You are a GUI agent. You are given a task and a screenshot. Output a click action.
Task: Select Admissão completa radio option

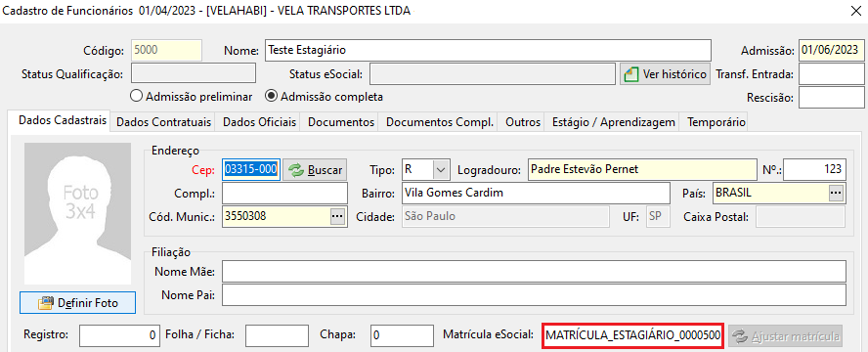pyautogui.click(x=325, y=96)
